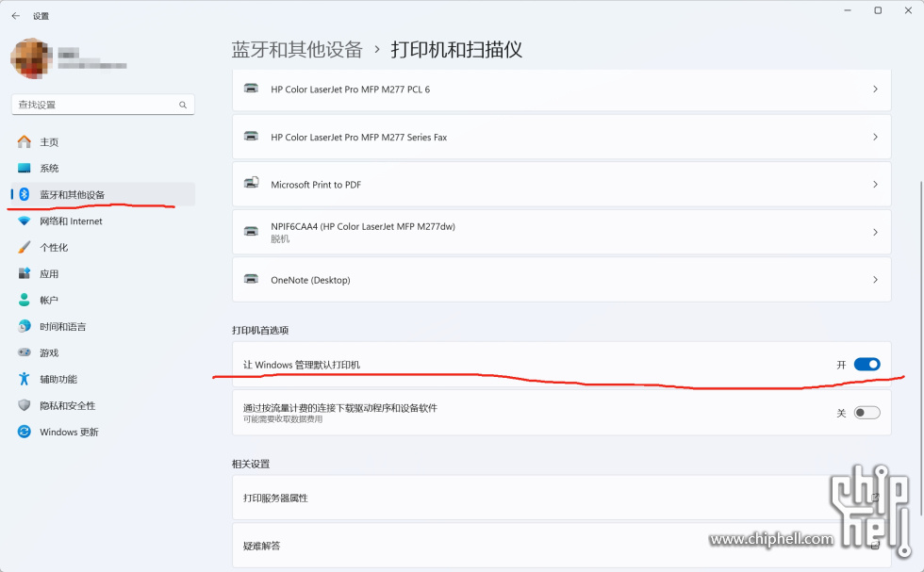The width and height of the screenshot is (924, 572).
Task: Select 蓝牙和其他设备 in the sidebar
Action: 103,194
